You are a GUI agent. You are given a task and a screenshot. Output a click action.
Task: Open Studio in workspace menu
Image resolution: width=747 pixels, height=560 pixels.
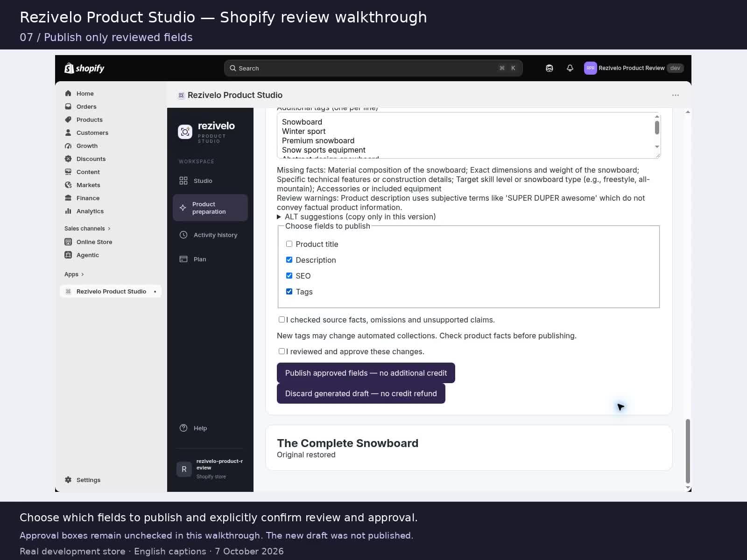210,181
